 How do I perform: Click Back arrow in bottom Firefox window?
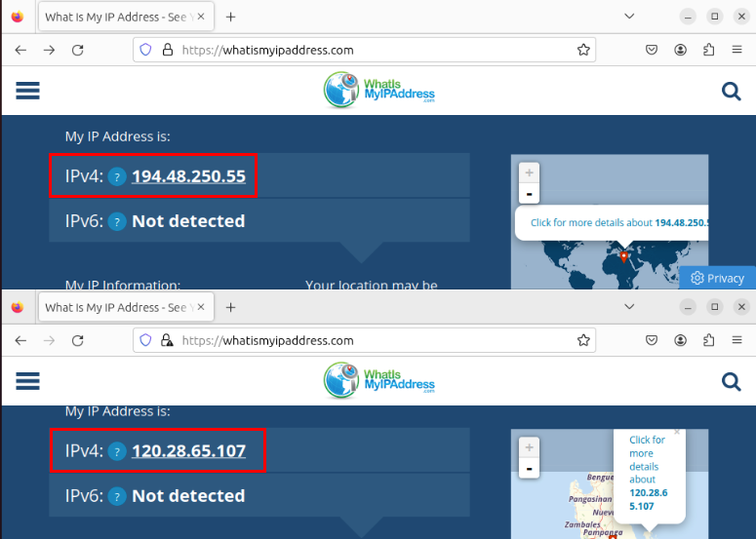[x=20, y=340]
